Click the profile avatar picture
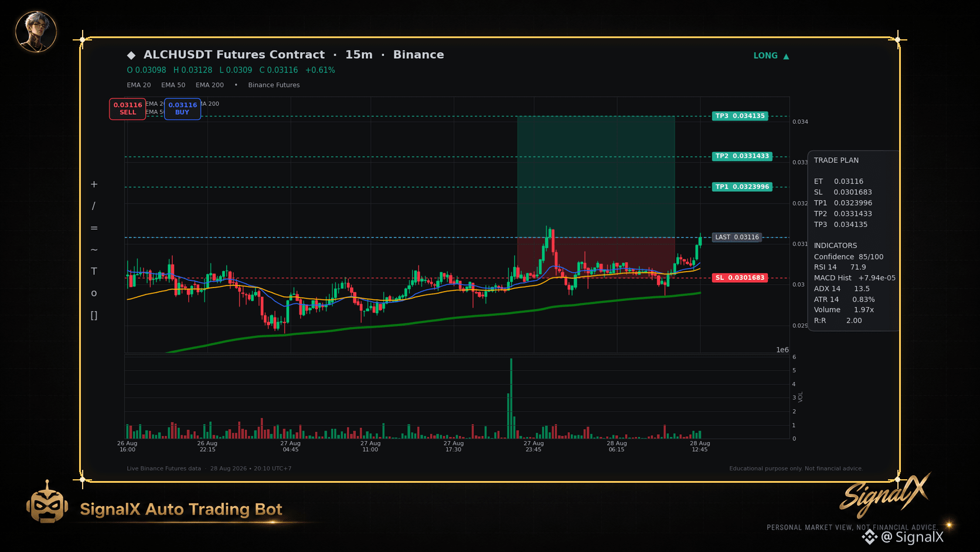980x552 pixels. pyautogui.click(x=36, y=32)
